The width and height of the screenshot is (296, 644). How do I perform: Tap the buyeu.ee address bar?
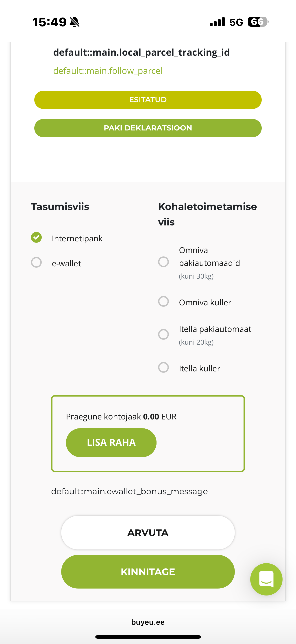click(x=148, y=622)
